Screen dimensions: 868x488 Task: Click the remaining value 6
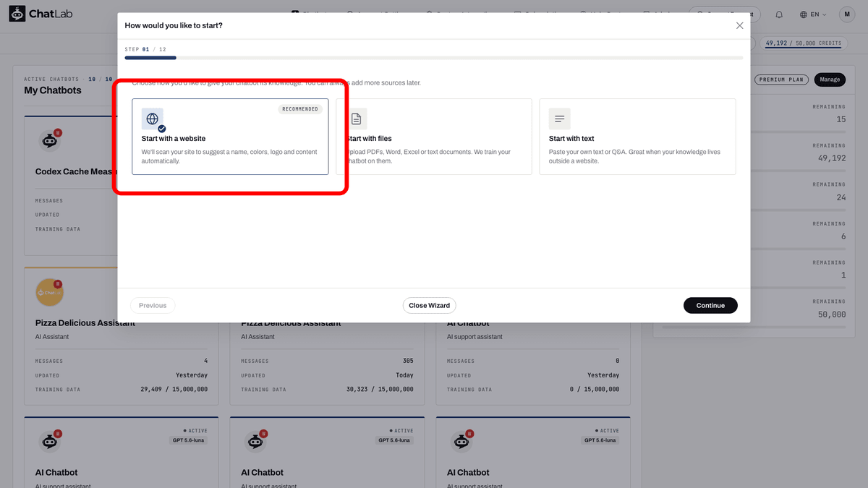coord(843,236)
